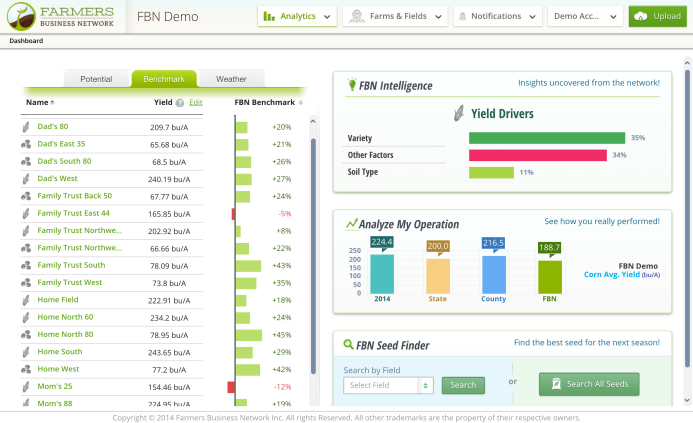This screenshot has height=423, width=693.
Task: Click the State yield bar showing 200.0
Action: 438,276
